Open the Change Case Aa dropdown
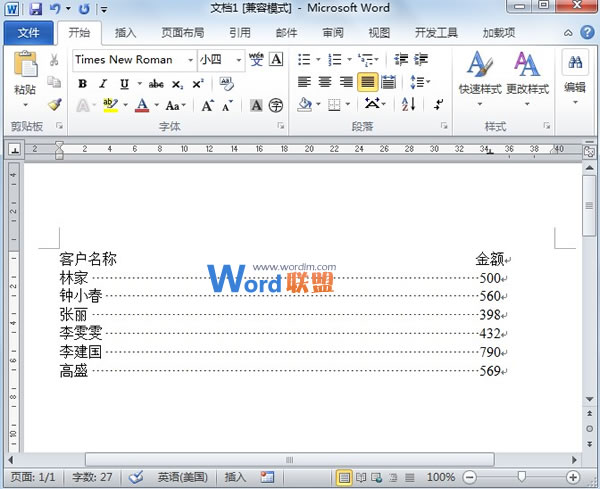This screenshot has height=489, width=600. point(175,105)
